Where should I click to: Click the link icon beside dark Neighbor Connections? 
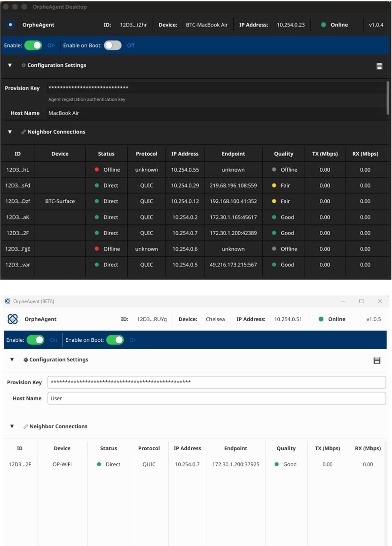point(23,132)
